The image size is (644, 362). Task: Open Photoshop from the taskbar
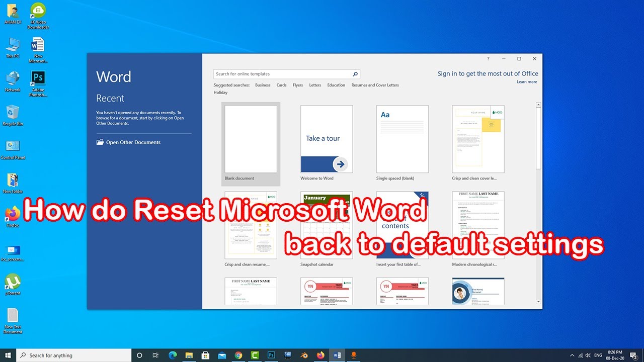271,355
